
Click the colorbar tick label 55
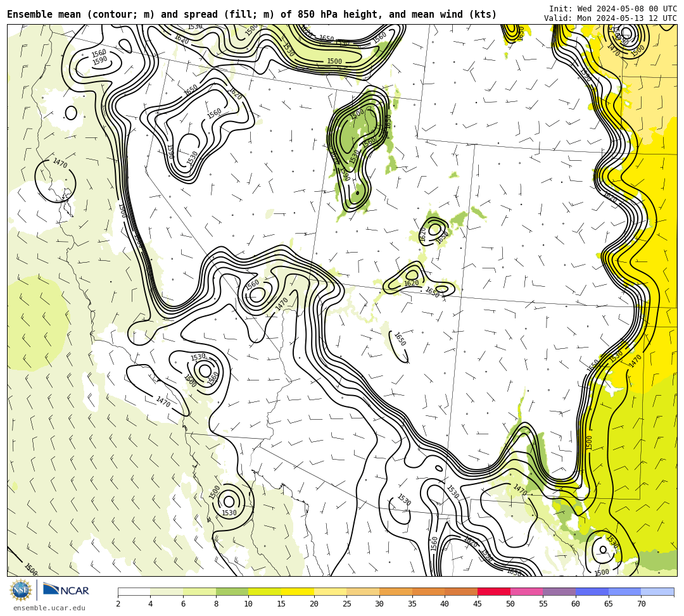click(x=543, y=604)
